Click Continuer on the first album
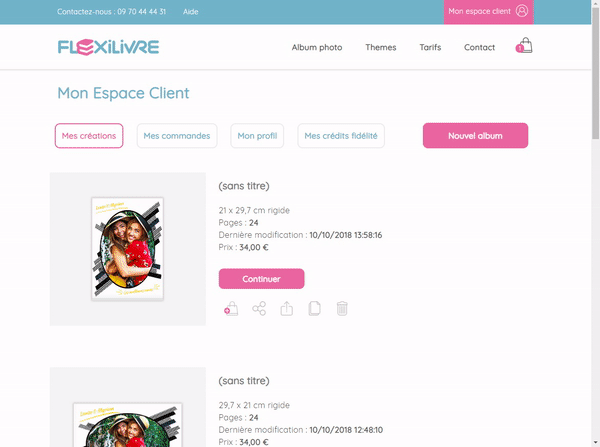The image size is (600, 447). [x=261, y=279]
